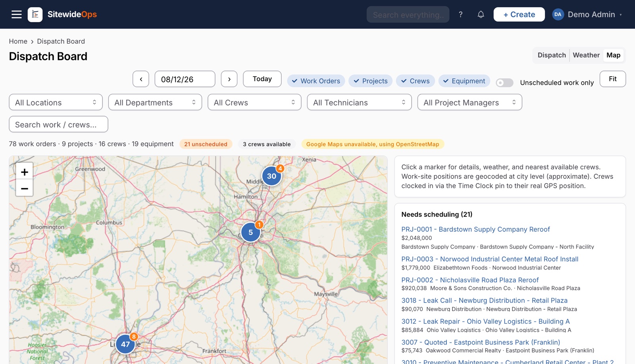Switch to the Dispatch view tab

point(552,55)
